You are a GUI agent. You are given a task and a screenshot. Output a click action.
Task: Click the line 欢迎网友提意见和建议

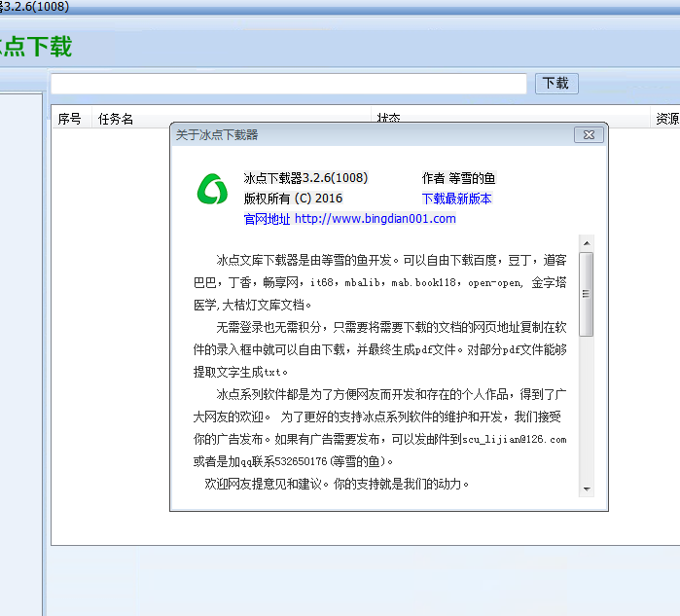pos(337,484)
